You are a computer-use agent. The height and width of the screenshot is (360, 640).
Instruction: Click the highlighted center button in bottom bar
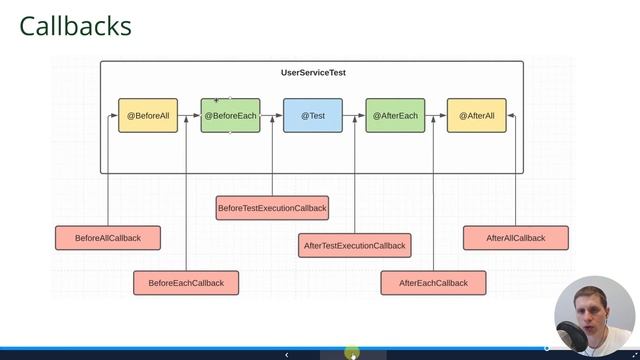[353, 355]
